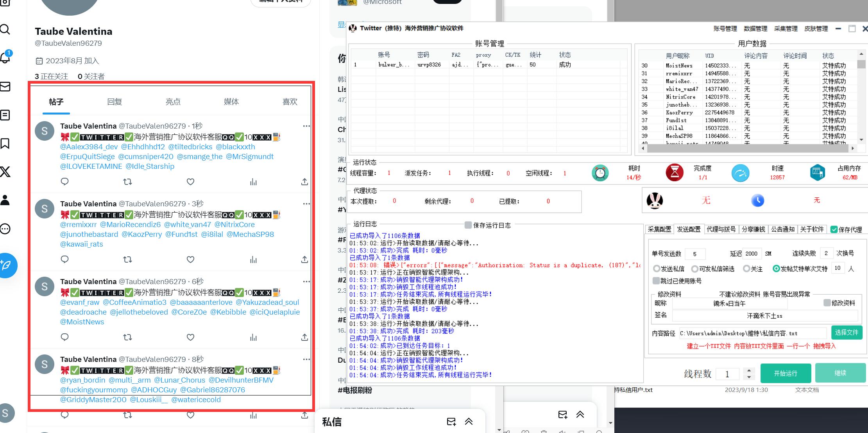
Task: Click the 选择文件 button
Action: click(847, 333)
